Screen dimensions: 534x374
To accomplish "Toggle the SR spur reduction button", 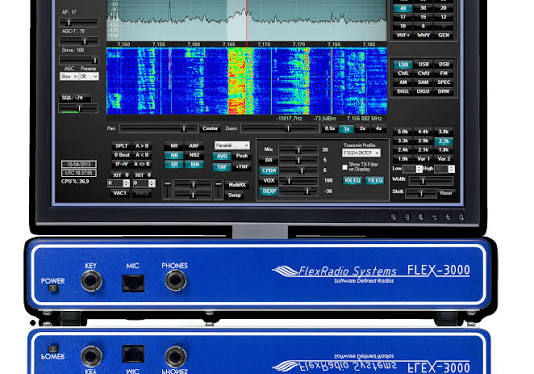I will (x=174, y=165).
